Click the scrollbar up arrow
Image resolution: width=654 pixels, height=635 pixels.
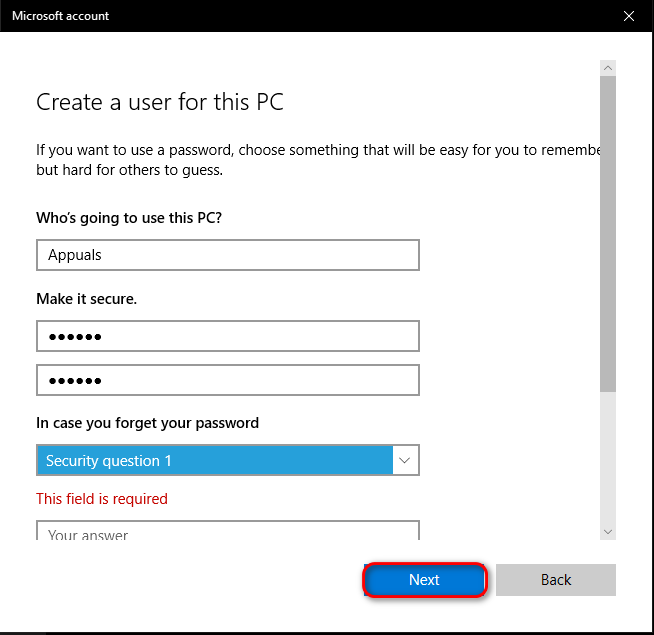[x=608, y=67]
